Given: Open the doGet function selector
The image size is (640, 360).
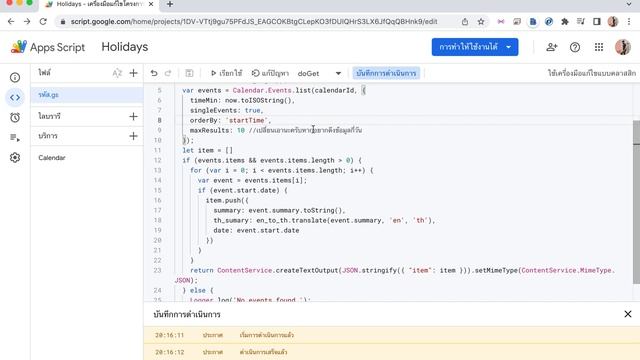Looking at the screenshot, I should 319,73.
